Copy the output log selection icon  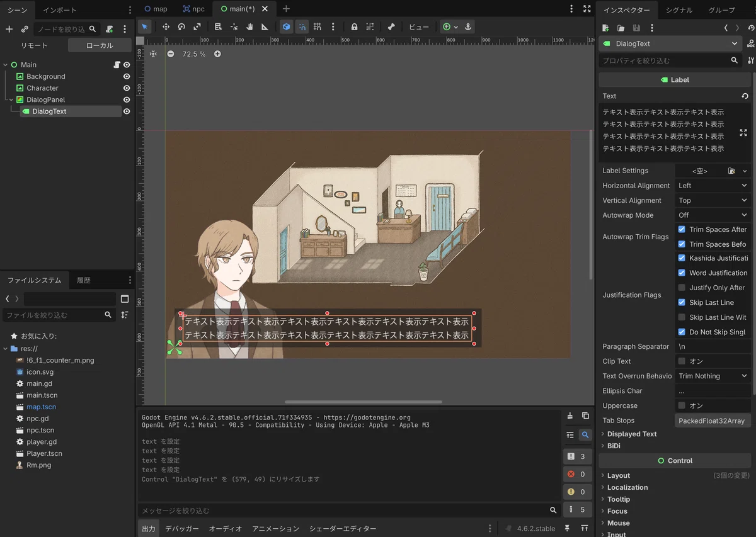click(x=585, y=415)
